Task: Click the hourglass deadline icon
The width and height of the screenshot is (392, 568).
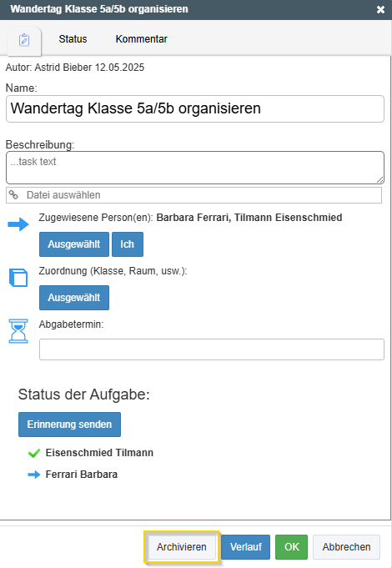Action: point(18,331)
